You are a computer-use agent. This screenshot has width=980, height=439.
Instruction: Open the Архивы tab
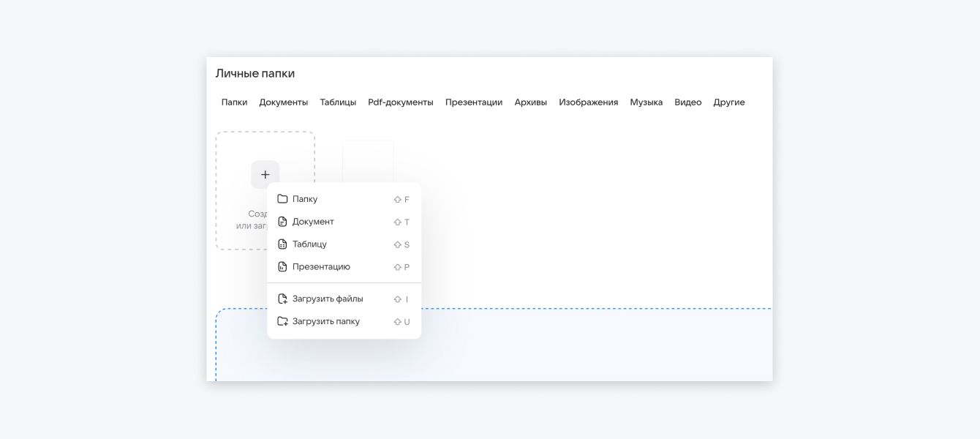[530, 102]
